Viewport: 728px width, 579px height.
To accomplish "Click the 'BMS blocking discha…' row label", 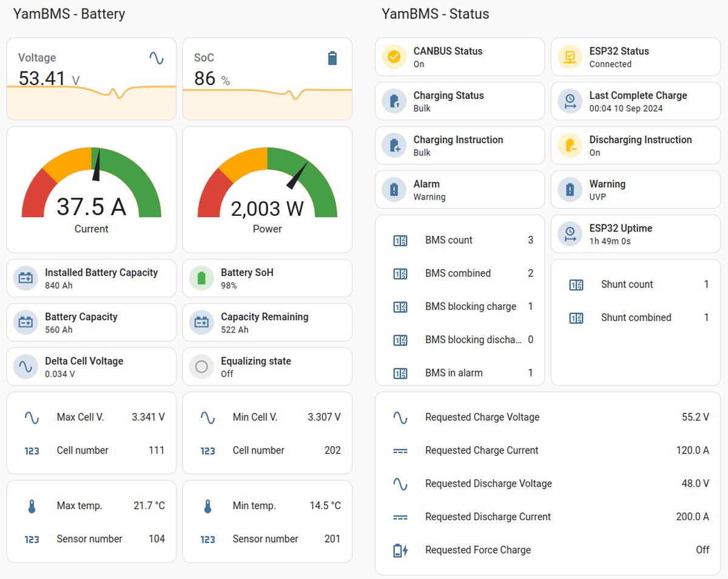I will click(473, 340).
